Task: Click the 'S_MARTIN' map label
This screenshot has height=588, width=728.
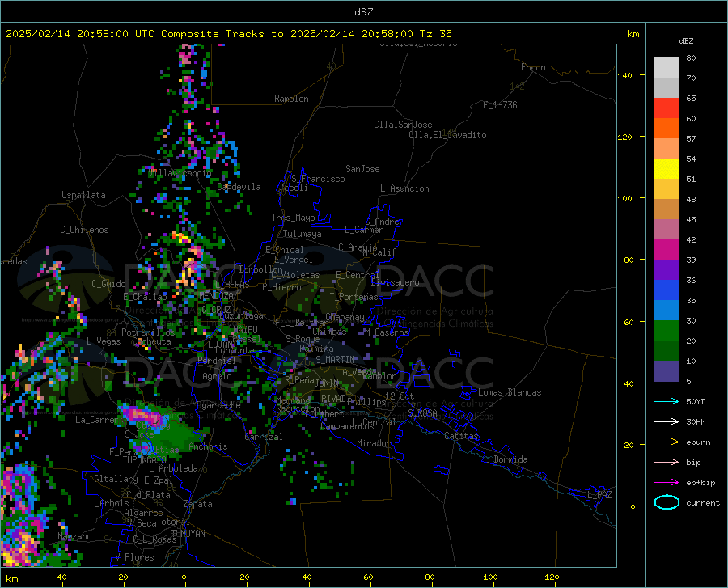Action: point(335,360)
